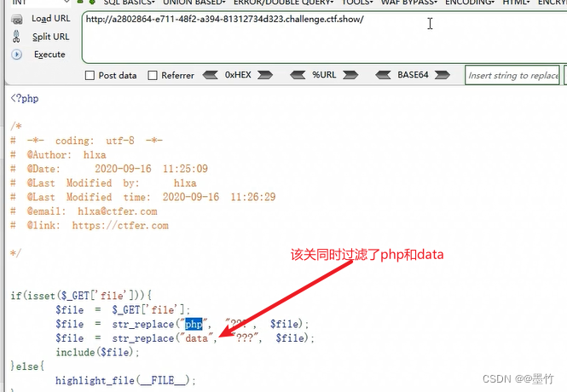Click the '@Date: 2020-09-16 11:25:09' line

[109, 169]
